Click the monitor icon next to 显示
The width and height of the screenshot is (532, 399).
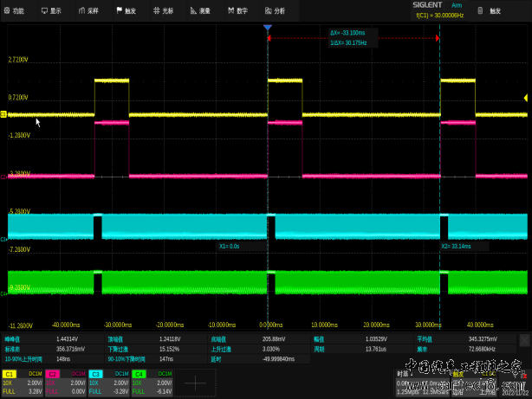click(44, 11)
